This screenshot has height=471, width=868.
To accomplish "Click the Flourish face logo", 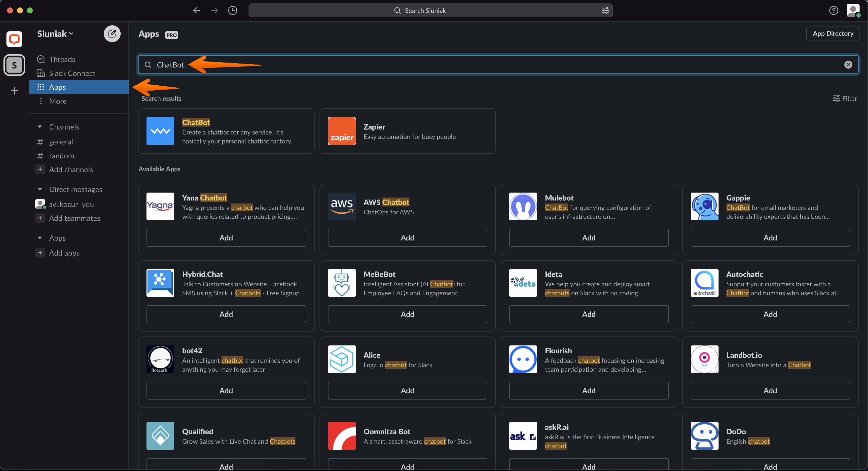I will click(x=523, y=359).
